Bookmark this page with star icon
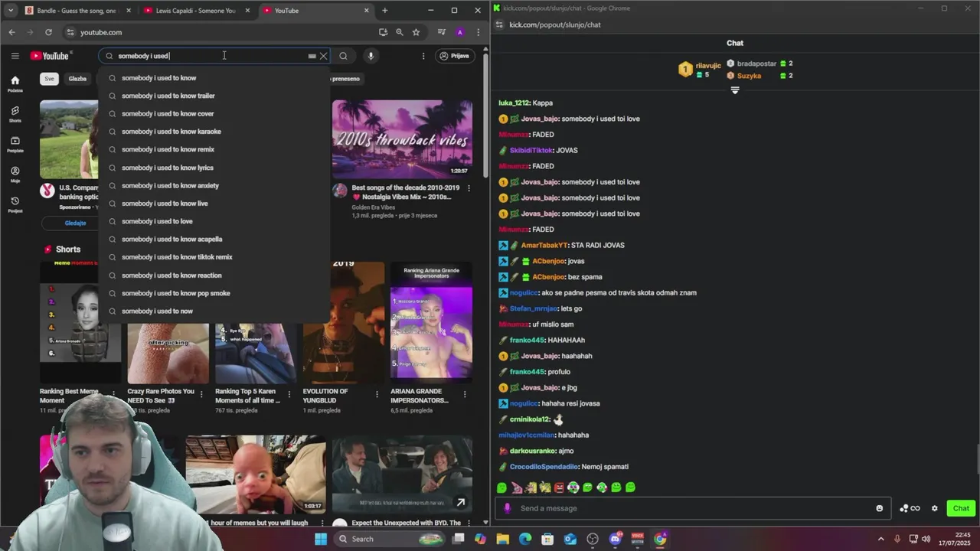The height and width of the screenshot is (551, 980). 416,32
